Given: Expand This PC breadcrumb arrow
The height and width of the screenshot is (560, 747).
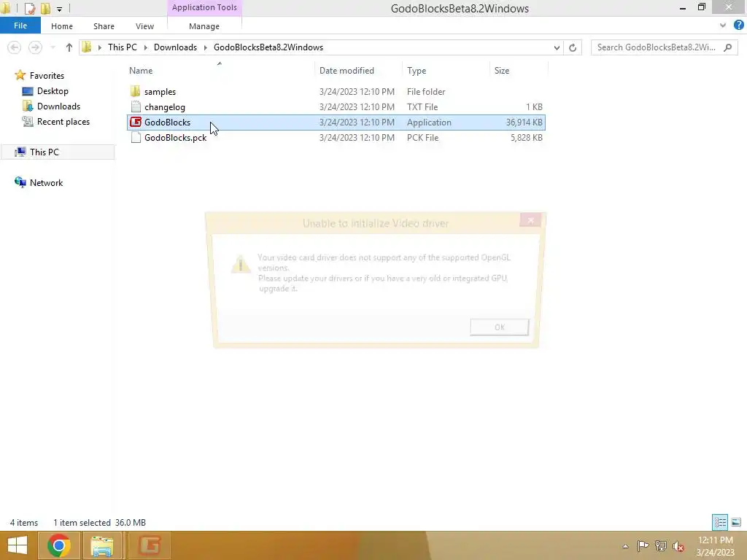Looking at the screenshot, I should click(145, 47).
